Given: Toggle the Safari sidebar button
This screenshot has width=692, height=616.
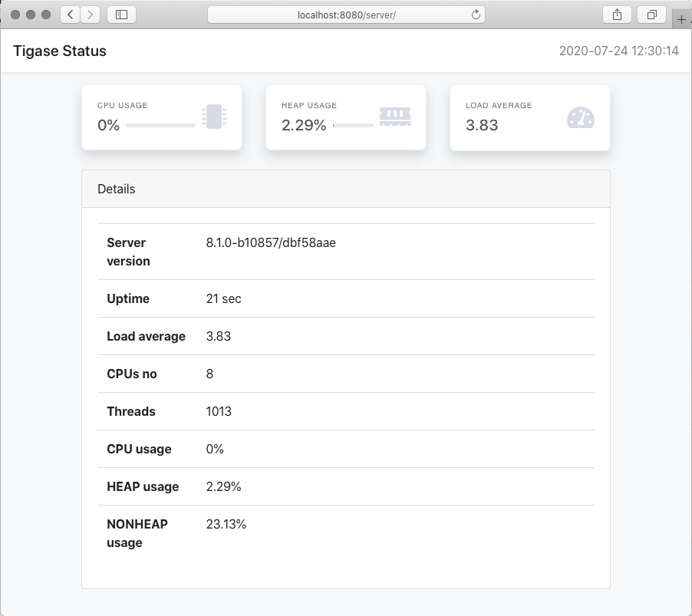Looking at the screenshot, I should coord(121,15).
